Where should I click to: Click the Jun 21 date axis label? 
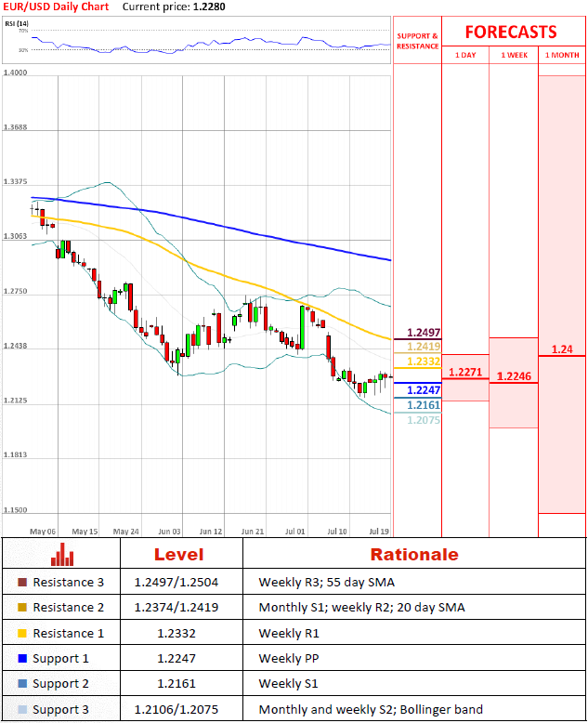[x=253, y=532]
